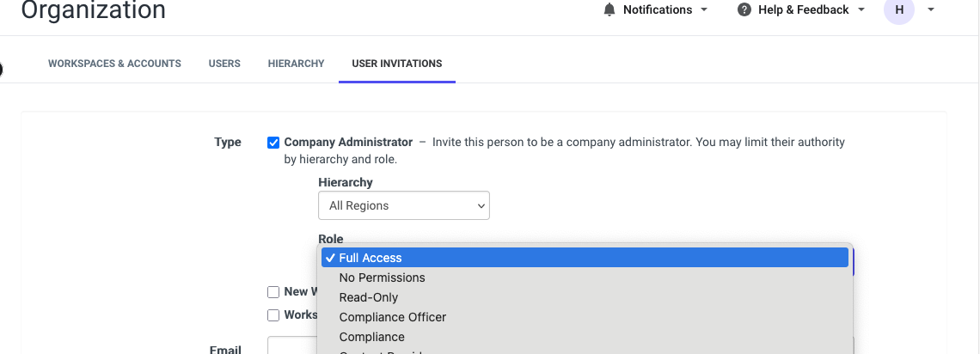Uncheck the Company Administrator checkbox
This screenshot has height=354, width=980.
273,143
